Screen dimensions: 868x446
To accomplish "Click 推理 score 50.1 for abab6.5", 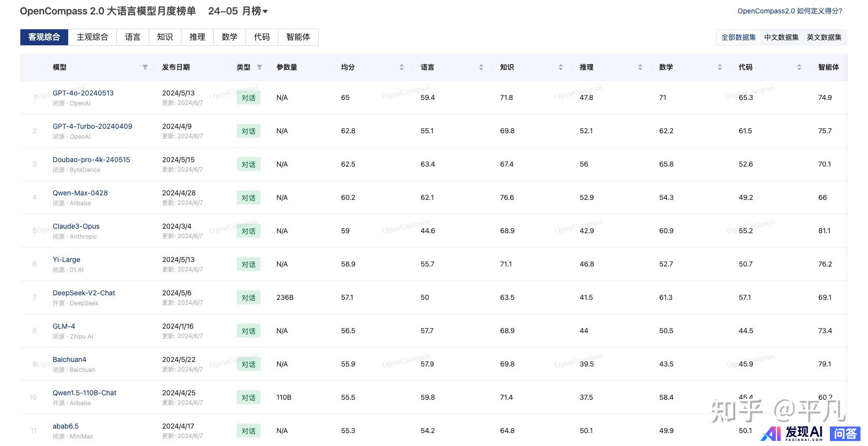I will pyautogui.click(x=586, y=431).
